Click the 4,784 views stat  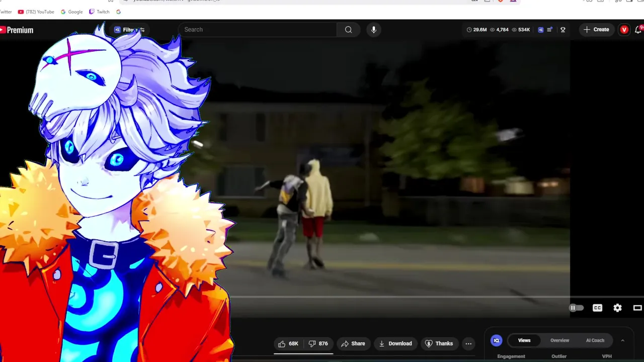(x=499, y=30)
